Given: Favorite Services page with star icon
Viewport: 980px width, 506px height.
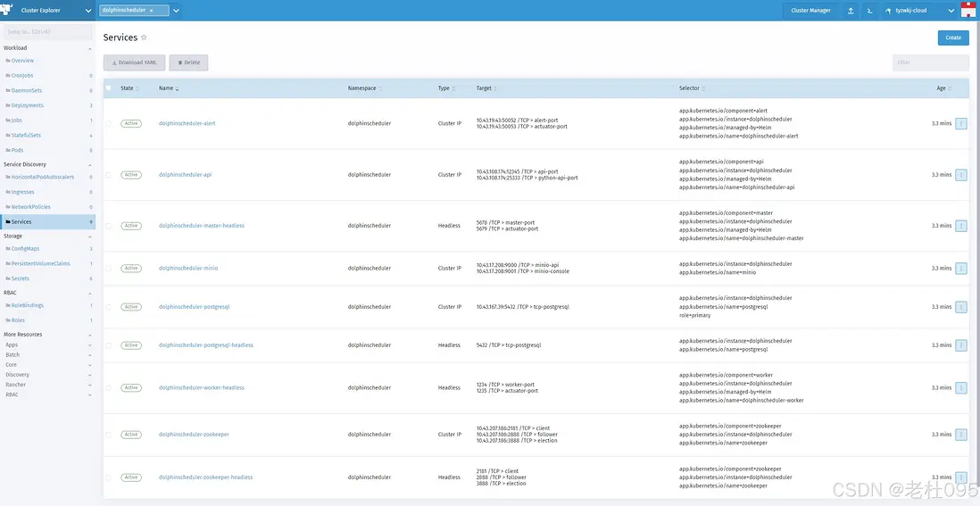Looking at the screenshot, I should [x=145, y=37].
